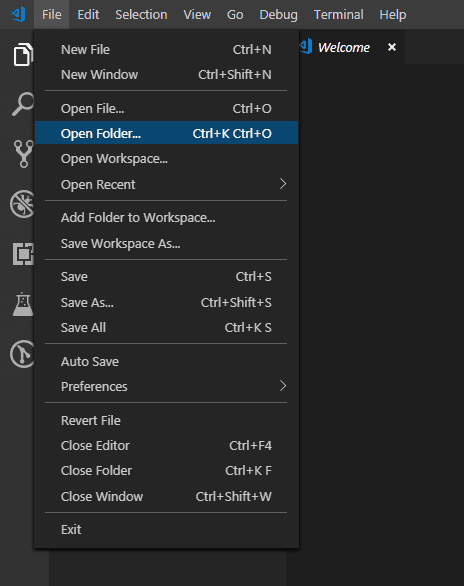
Task: Choose Save Workspace As...
Action: pos(166,243)
